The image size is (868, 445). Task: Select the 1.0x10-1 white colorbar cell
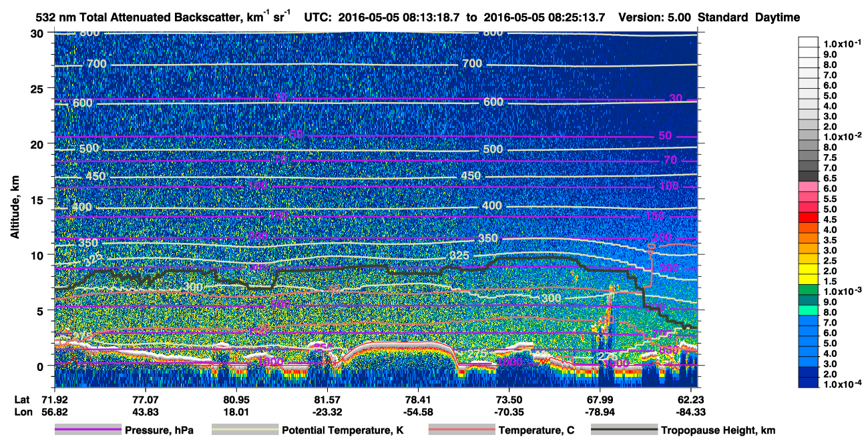coord(809,41)
